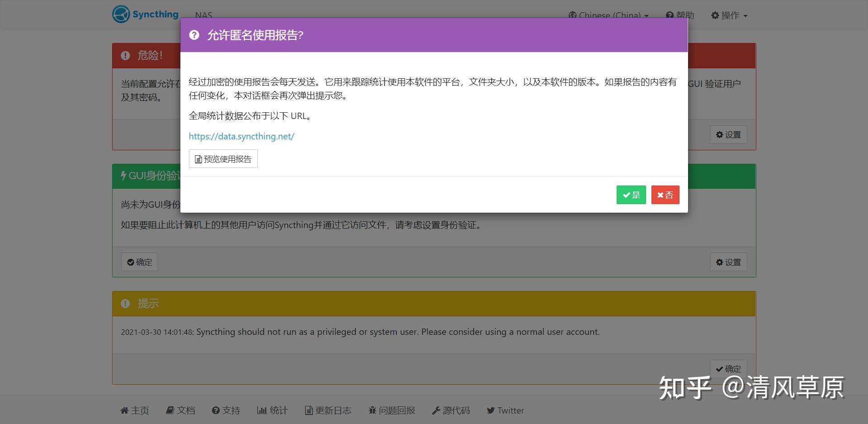The image size is (868, 424).
Task: Click 确定 to dismiss the 提示 notice
Action: tap(729, 369)
